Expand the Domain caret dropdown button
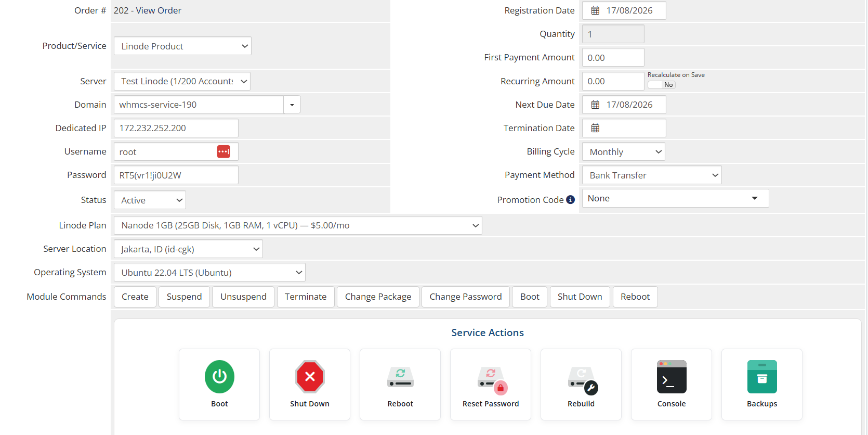 pyautogui.click(x=292, y=105)
